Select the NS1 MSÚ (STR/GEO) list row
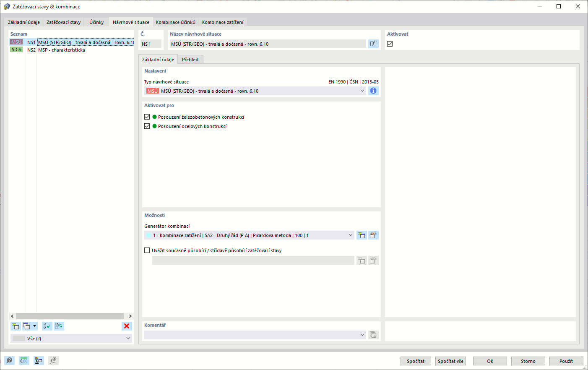 point(71,42)
